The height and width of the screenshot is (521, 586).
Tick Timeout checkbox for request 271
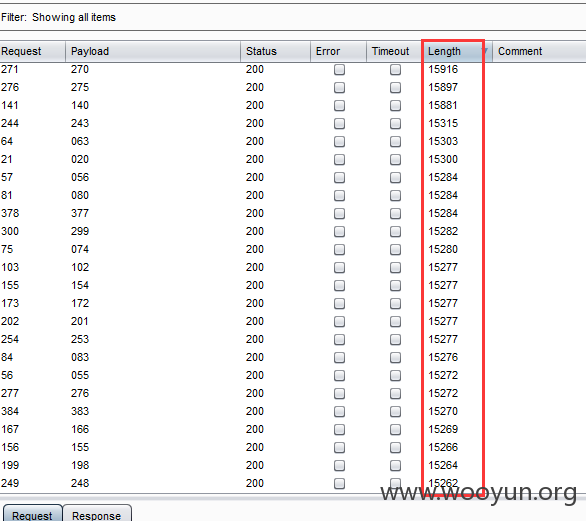[395, 70]
